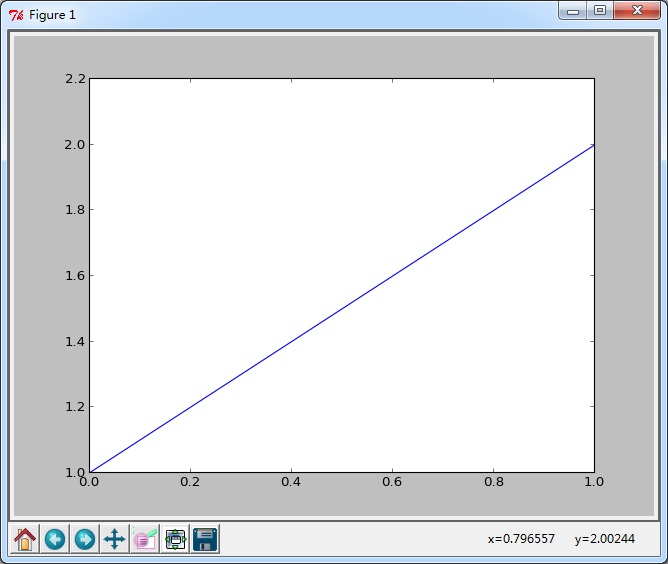Click the 2.0 y-axis tick label
Screen dimensions: 668x564
click(x=75, y=145)
